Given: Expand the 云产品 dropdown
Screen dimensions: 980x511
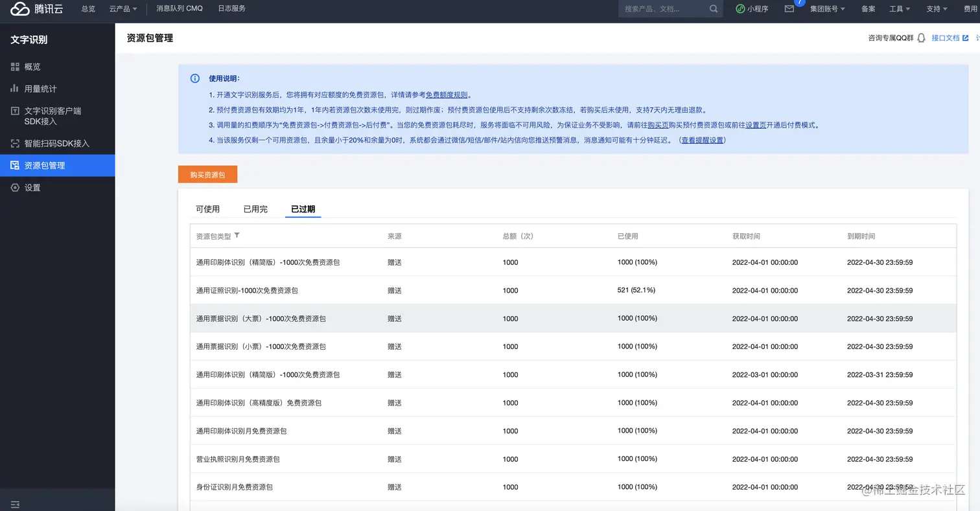Looking at the screenshot, I should 123,9.
